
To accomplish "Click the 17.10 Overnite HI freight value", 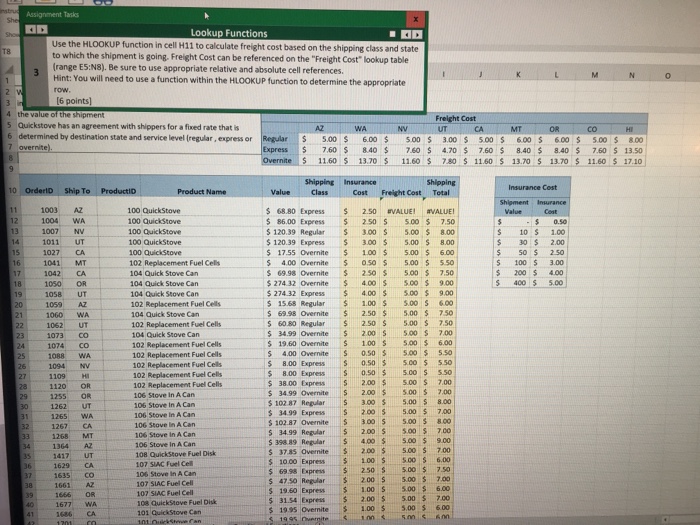I will (629, 161).
